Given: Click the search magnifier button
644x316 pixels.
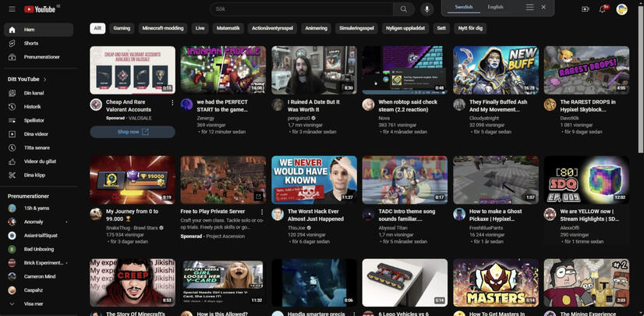Looking at the screenshot, I should point(404,9).
